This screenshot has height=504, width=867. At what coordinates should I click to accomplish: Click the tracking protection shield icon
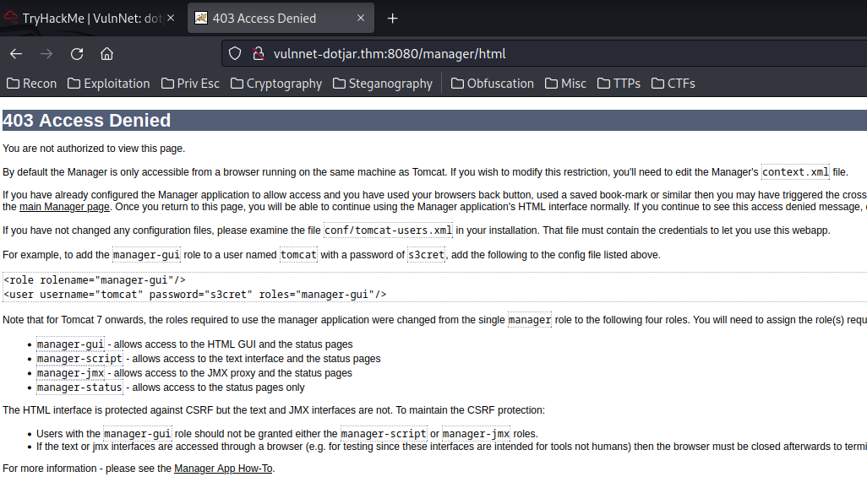click(235, 53)
